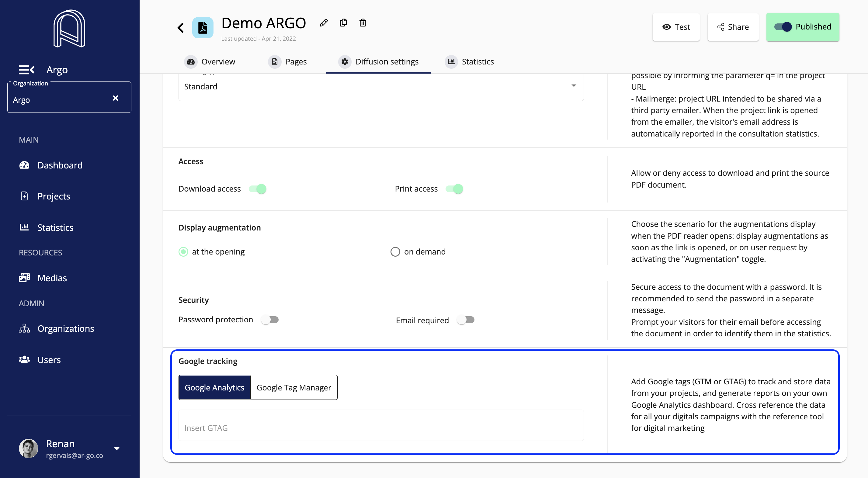This screenshot has width=868, height=478.
Task: Go back with the left chevron
Action: point(181,28)
